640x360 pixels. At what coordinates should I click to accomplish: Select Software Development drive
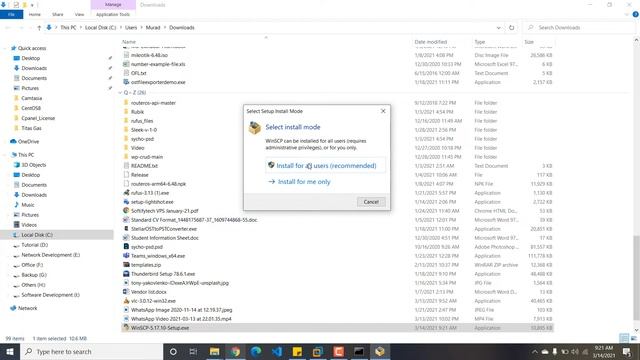coord(50,295)
